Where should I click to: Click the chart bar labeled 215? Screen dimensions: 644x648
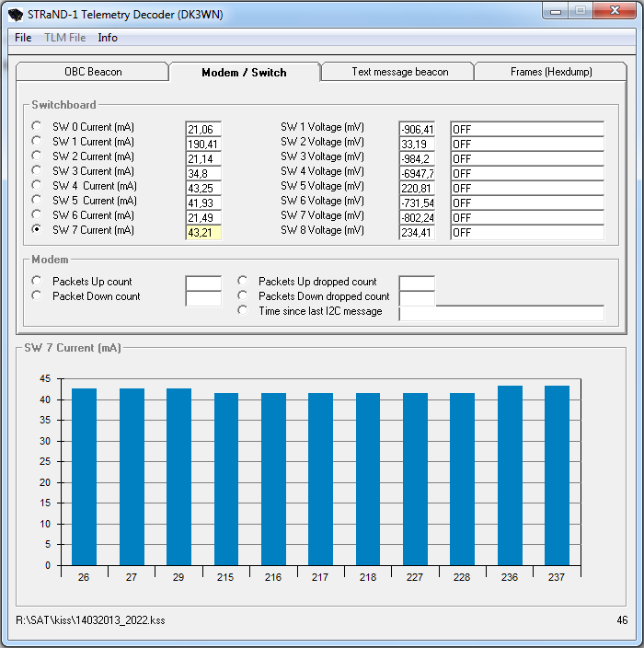point(227,479)
